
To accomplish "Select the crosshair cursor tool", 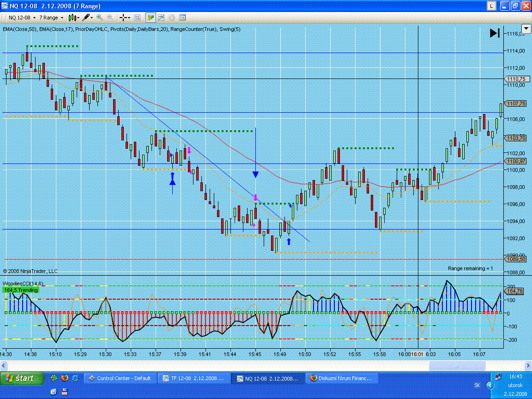I will pyautogui.click(x=123, y=18).
